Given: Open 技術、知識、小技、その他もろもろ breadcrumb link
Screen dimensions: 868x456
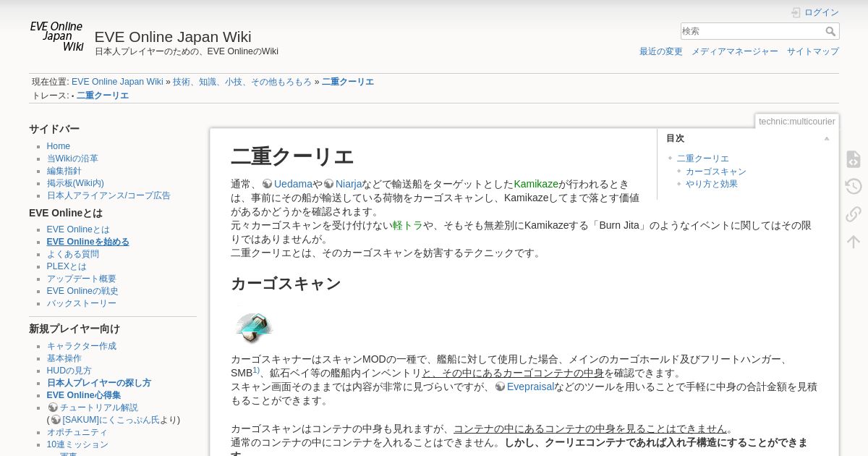Looking at the screenshot, I should pyautogui.click(x=242, y=83).
